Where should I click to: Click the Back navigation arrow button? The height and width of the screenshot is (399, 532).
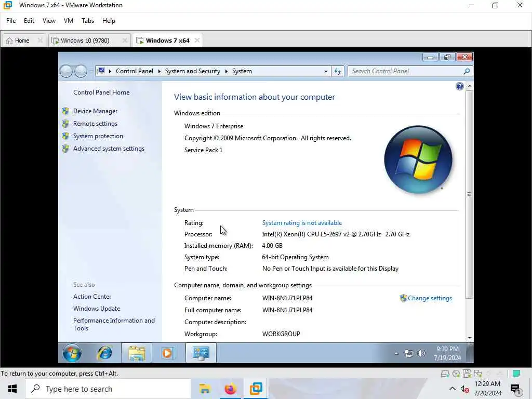pyautogui.click(x=66, y=71)
